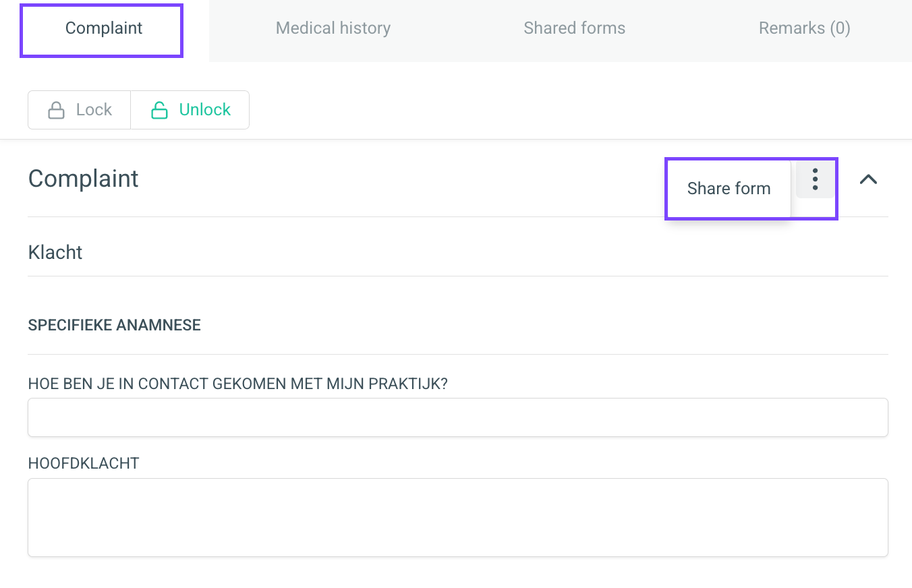Click the green open padlock icon
The width and height of the screenshot is (912, 588).
point(159,110)
